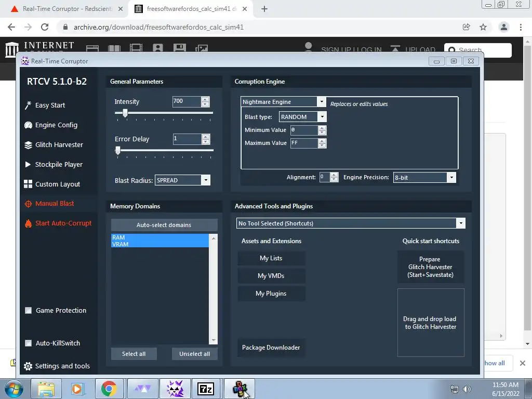Screen dimensions: 532x399
Task: Click Unselect all domains button
Action: (x=194, y=354)
